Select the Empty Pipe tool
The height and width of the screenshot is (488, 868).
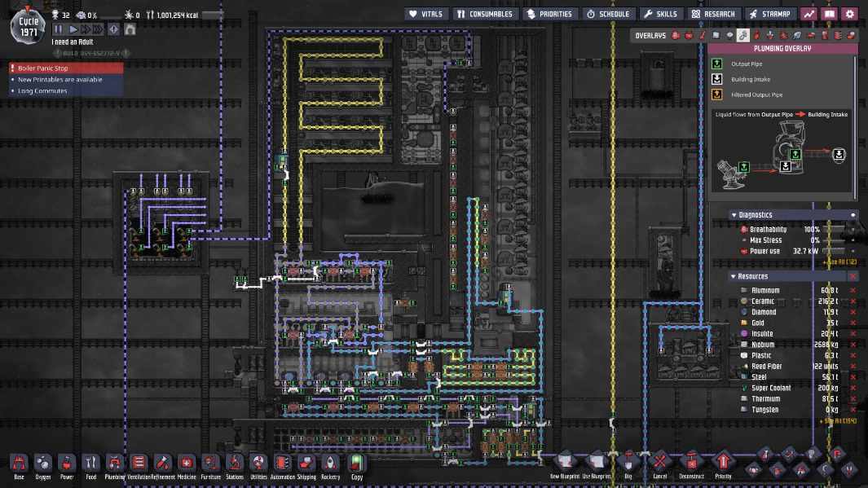coord(837,455)
